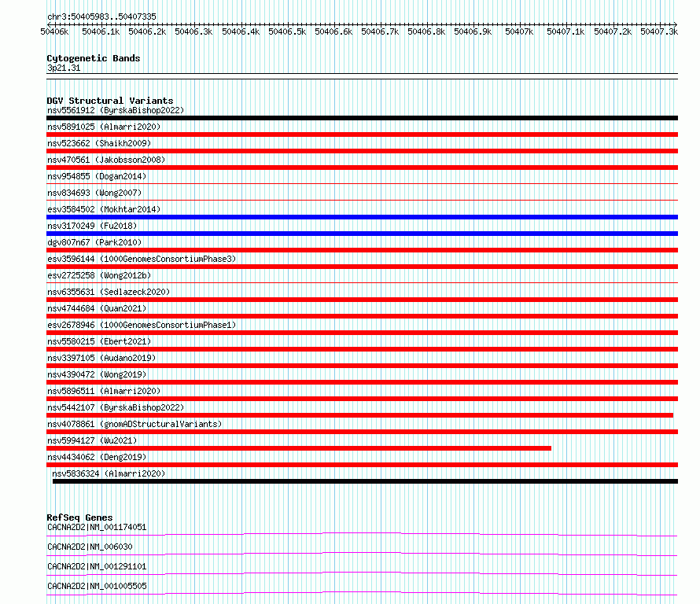Click black bar of nsv5561912 variant

point(362,118)
